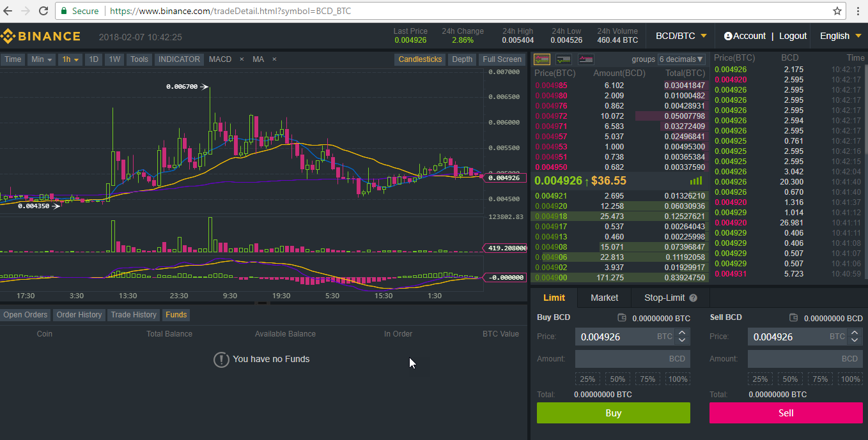Screen dimensions: 868x440
Task: Switch to the Market order tab
Action: coord(604,298)
